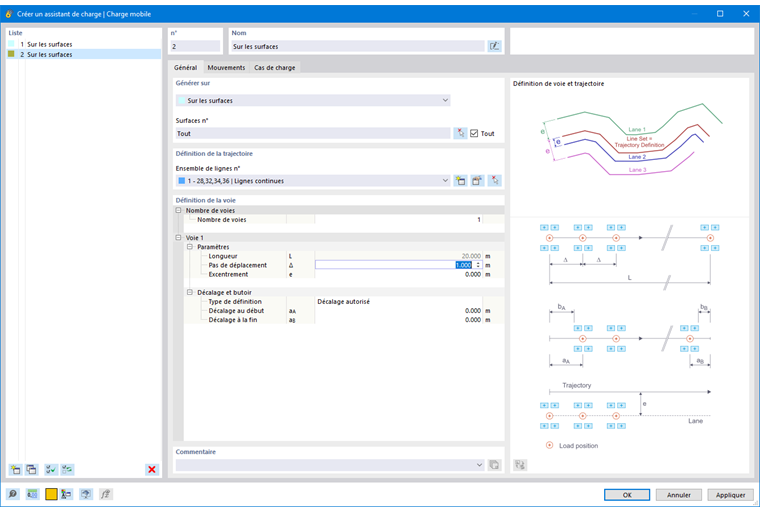Click the Nom input field

(x=357, y=47)
